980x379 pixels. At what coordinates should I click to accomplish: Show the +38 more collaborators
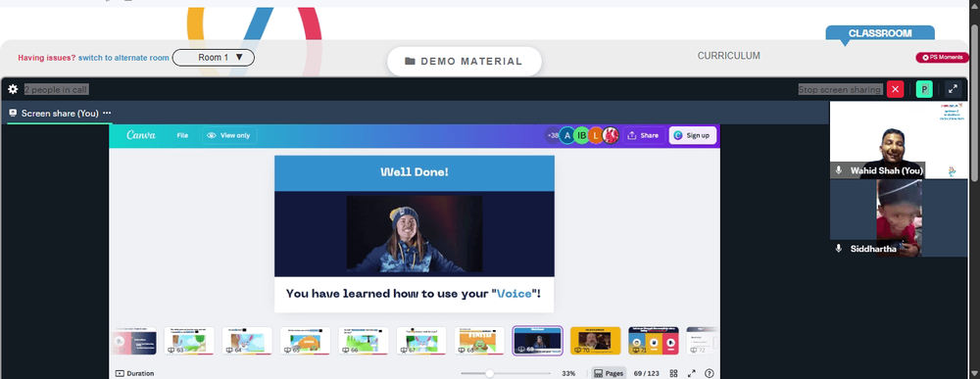coord(553,135)
